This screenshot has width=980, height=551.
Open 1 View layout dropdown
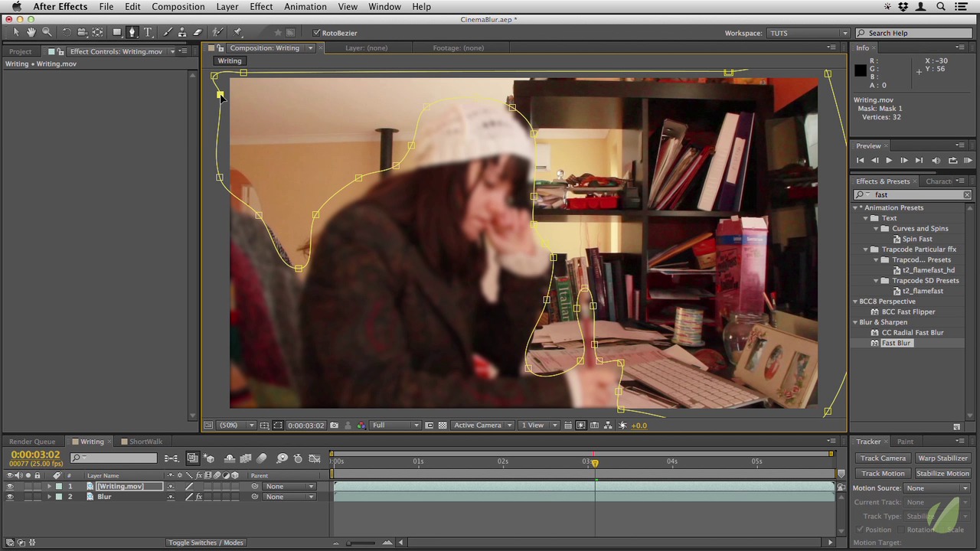pos(539,425)
